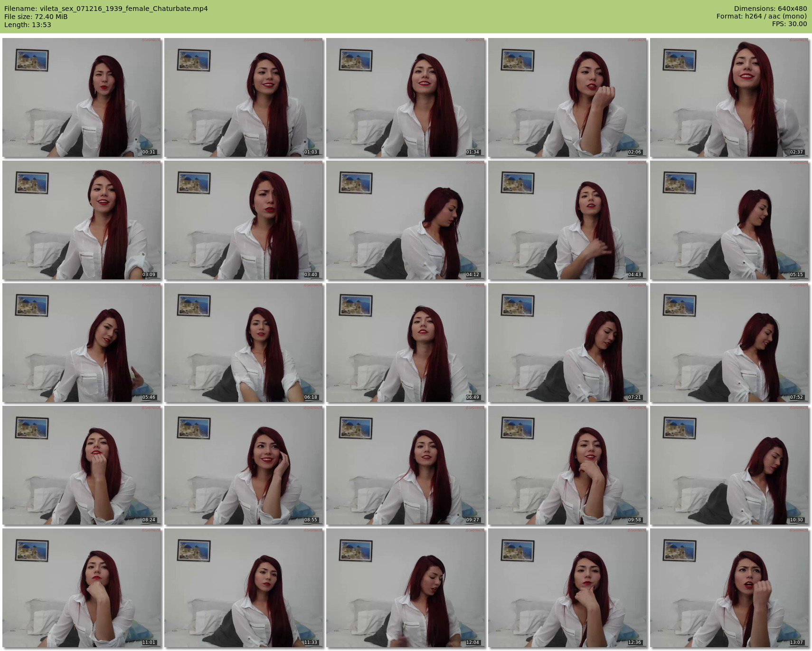This screenshot has height=651, width=812.
Task: Click the thumbnail stamped 10:30
Action: [x=729, y=465]
